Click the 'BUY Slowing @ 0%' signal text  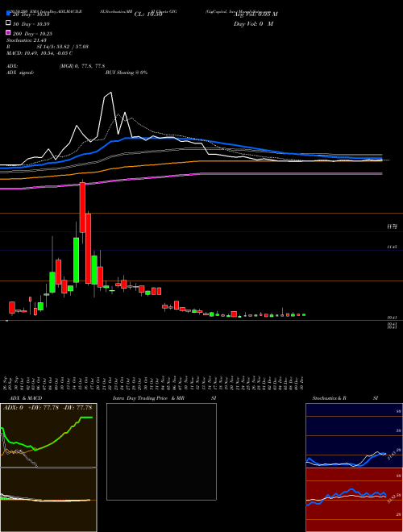pos(127,73)
